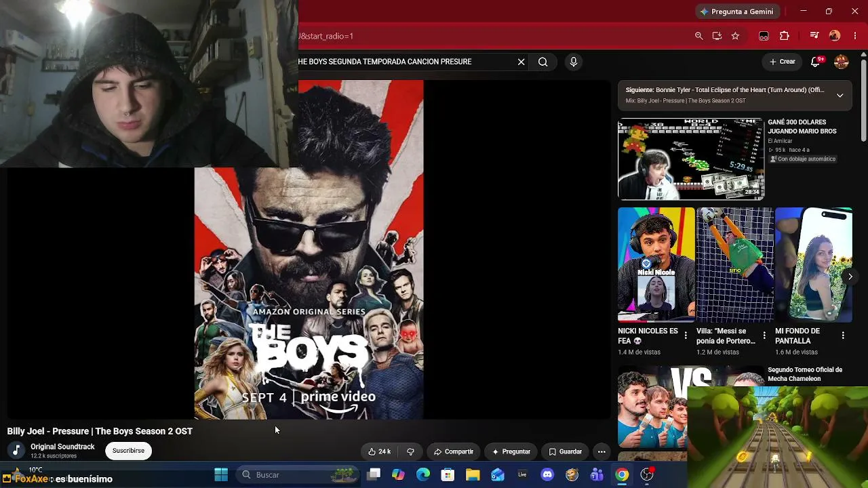Open Task View on the taskbar
Viewport: 868px width, 488px height.
pos(374,475)
